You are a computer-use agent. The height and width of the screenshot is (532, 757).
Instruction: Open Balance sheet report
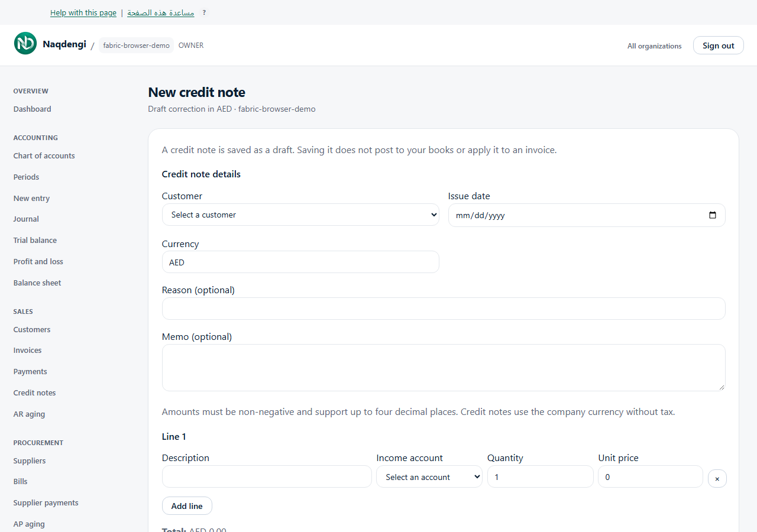(x=37, y=283)
